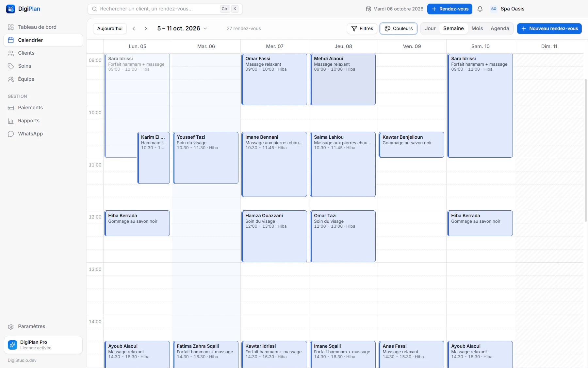
Task: Go to the next week arrow
Action: point(146,28)
